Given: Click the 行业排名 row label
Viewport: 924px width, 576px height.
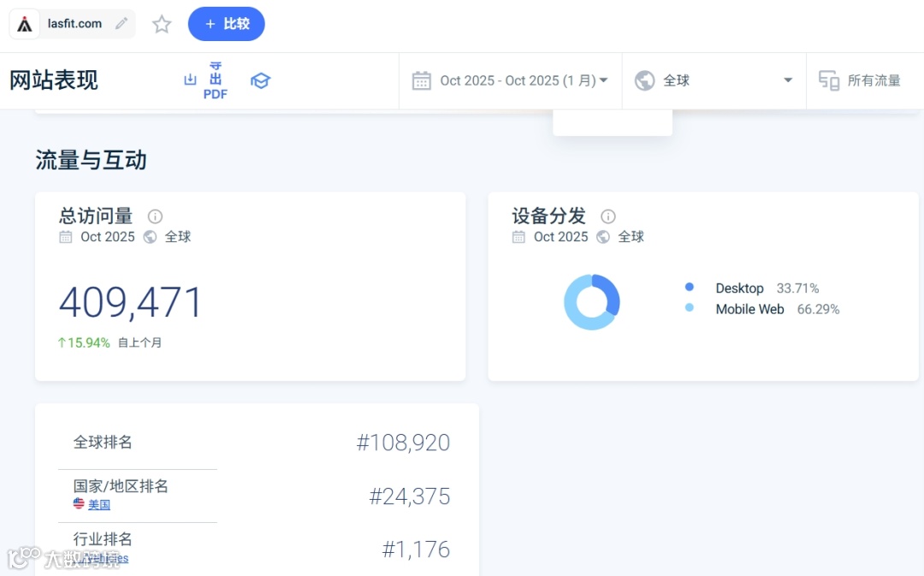Looking at the screenshot, I should pyautogui.click(x=103, y=539).
